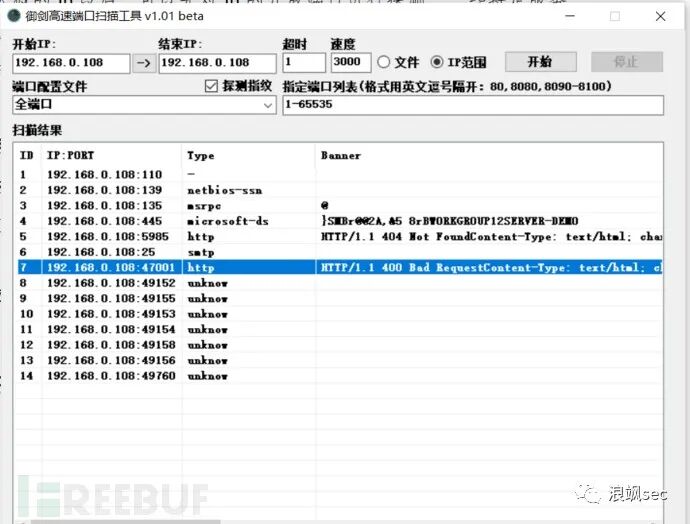This screenshot has height=524, width=690.
Task: Click the greyed-out 停止 stop button
Action: 627,62
